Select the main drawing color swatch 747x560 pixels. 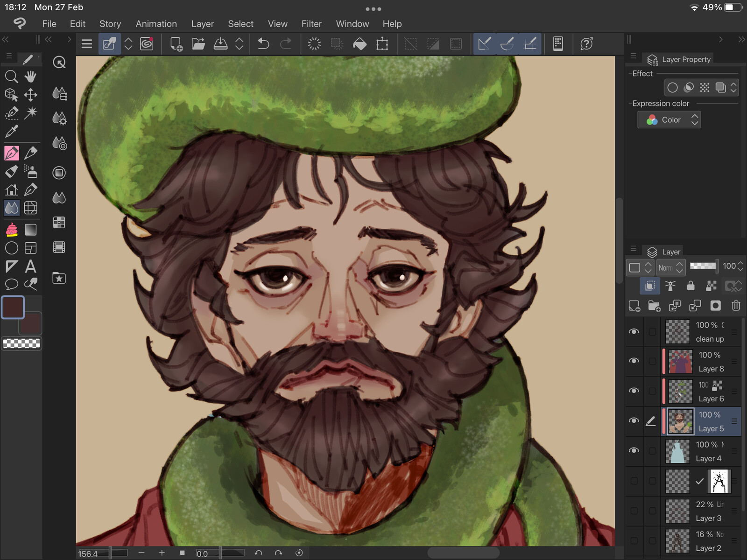pyautogui.click(x=13, y=307)
